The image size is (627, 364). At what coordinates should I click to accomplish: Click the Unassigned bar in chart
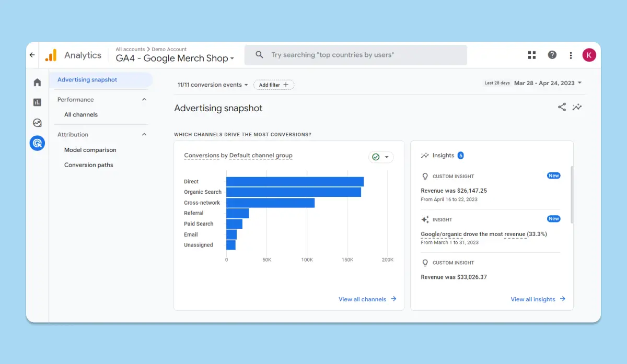pos(231,245)
